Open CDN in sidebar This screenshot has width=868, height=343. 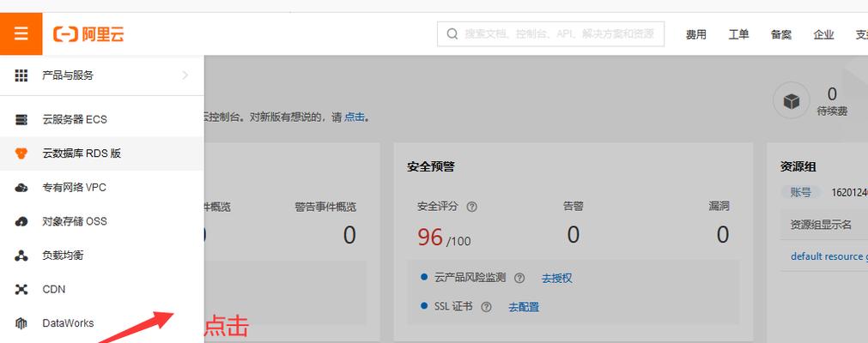[102, 289]
